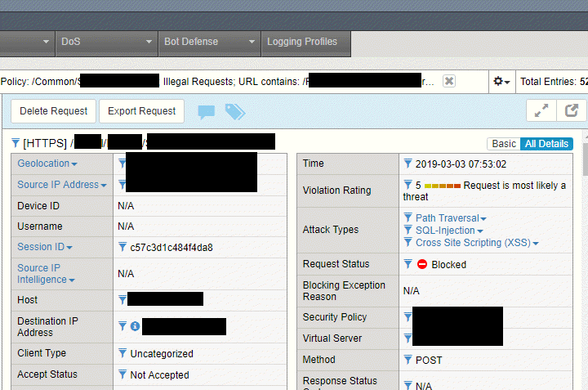Click filter icon in Security Policy row

(x=408, y=316)
